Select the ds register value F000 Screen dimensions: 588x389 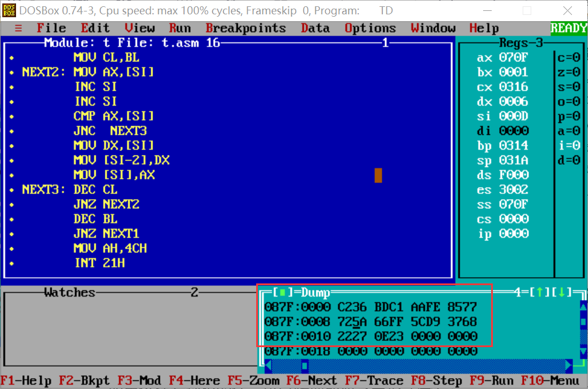tap(513, 175)
